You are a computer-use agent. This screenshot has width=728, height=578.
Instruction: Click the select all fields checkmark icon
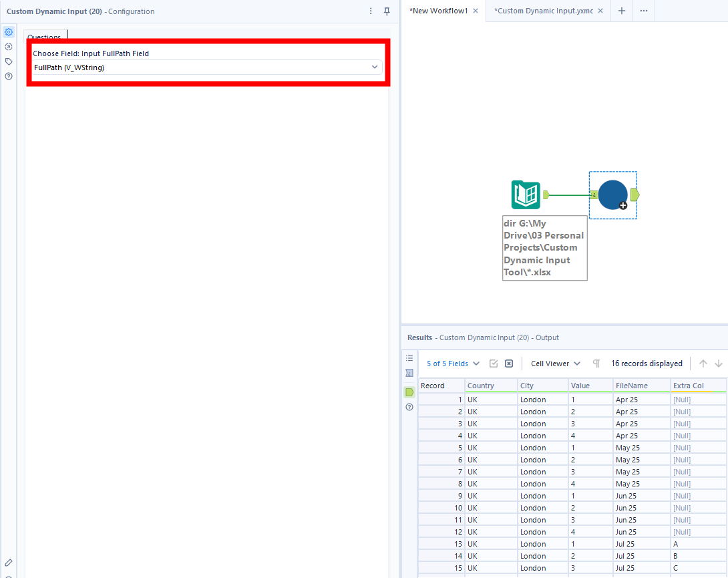click(494, 364)
